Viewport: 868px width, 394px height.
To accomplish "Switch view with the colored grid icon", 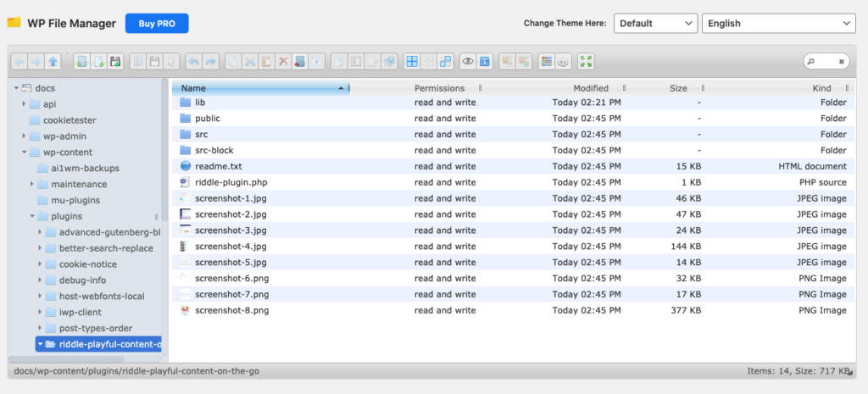I will (547, 61).
